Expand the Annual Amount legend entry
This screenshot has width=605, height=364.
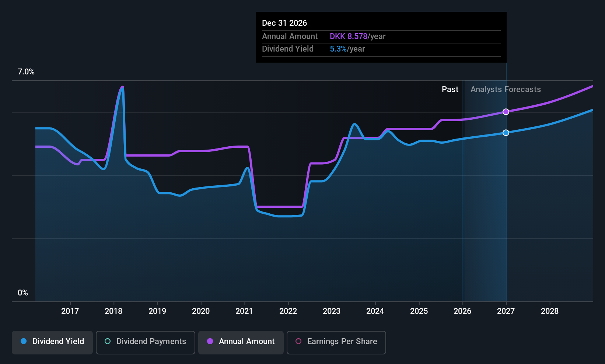tap(241, 342)
